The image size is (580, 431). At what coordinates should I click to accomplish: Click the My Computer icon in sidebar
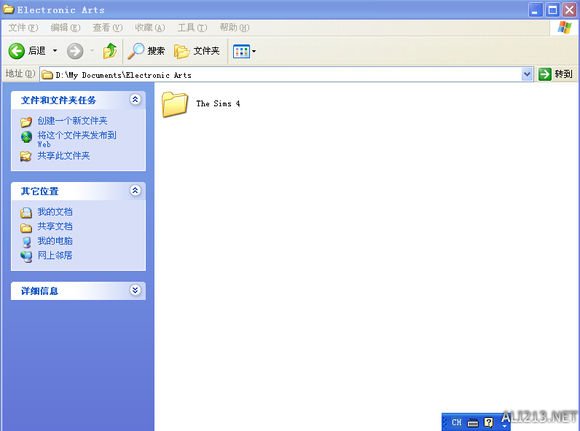[26, 242]
